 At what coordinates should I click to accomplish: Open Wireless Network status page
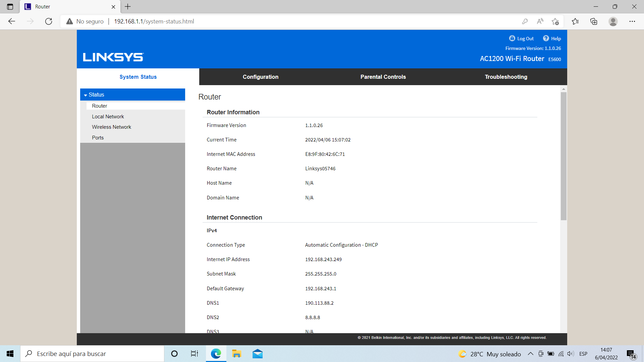coord(111,127)
